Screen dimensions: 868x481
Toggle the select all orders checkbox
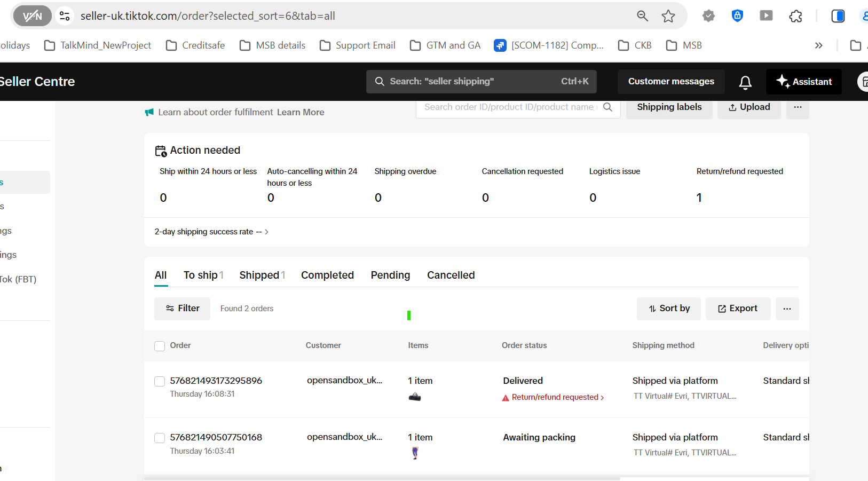coord(160,346)
